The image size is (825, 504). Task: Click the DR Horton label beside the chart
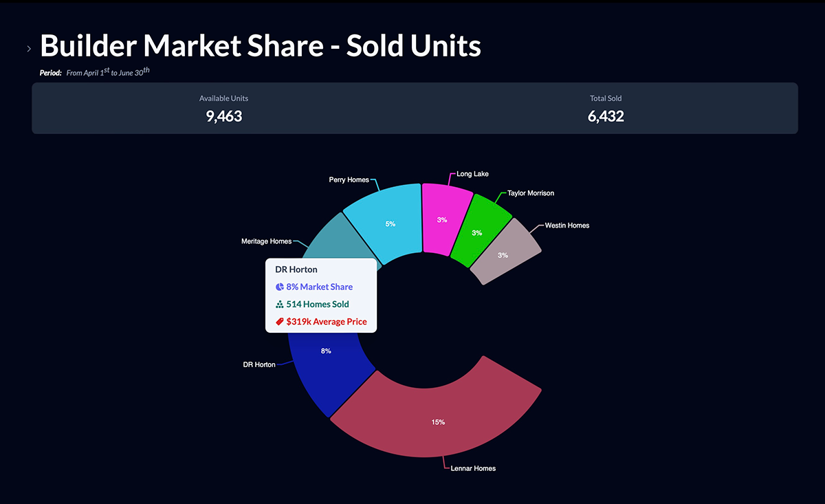pos(259,364)
